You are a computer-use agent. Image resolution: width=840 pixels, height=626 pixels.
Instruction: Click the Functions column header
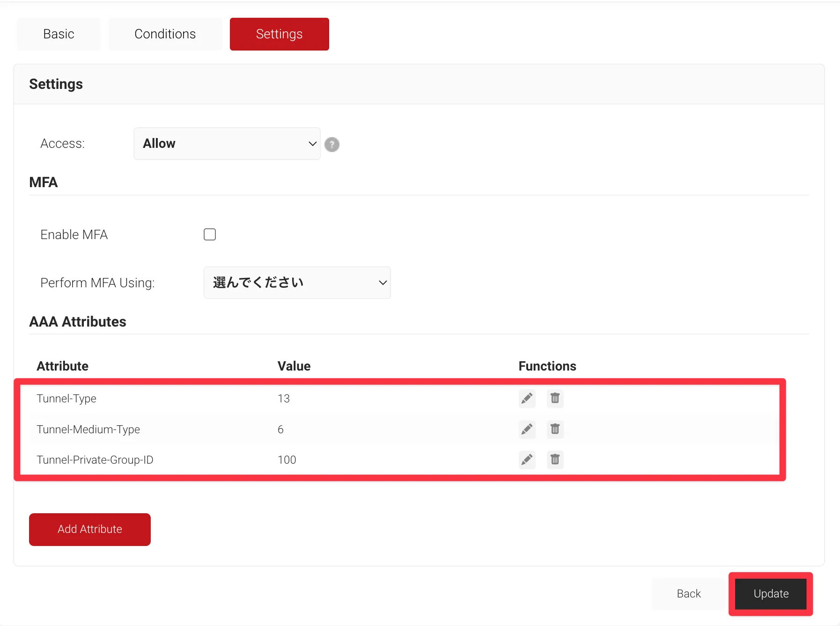(547, 366)
